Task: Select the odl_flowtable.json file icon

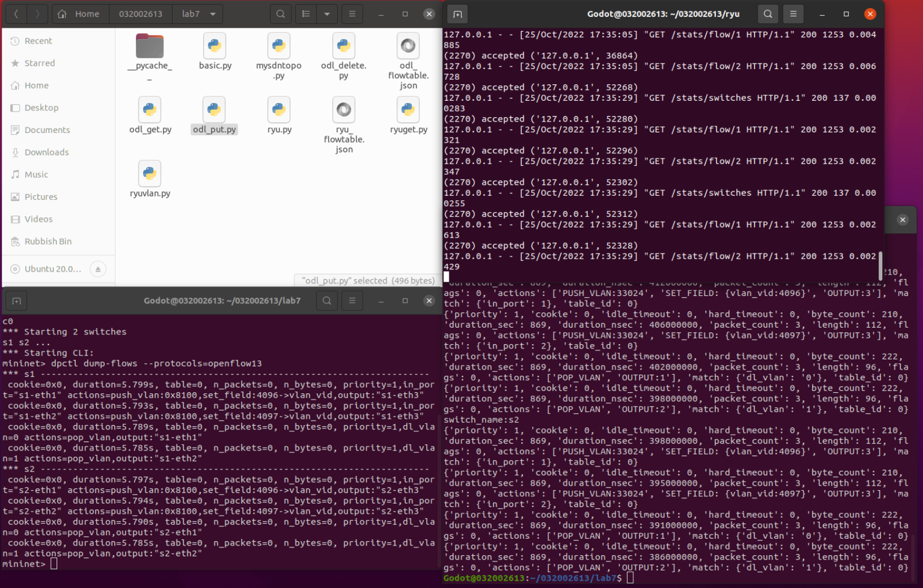Action: click(408, 46)
